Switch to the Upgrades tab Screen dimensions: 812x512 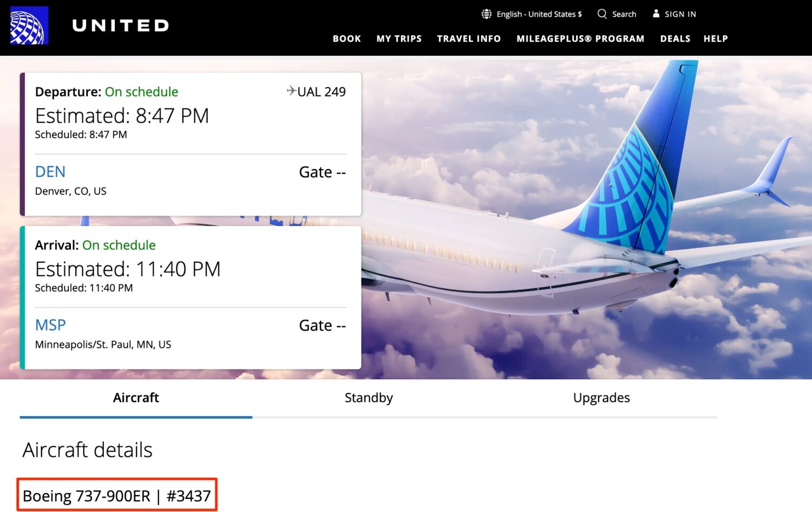tap(601, 398)
